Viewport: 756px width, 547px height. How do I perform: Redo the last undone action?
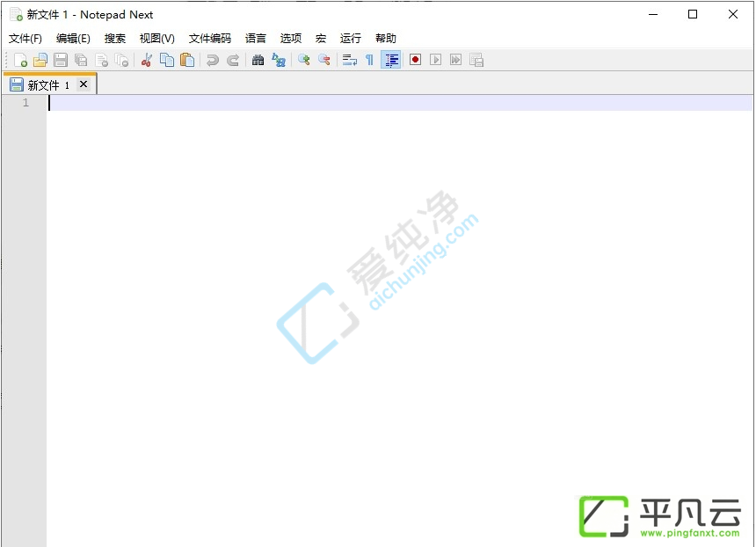[233, 60]
